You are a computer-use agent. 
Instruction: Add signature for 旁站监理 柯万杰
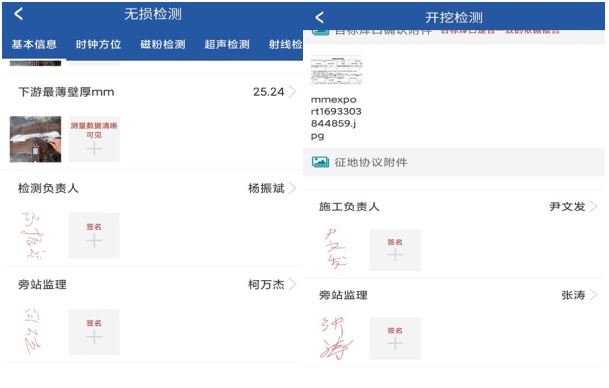coord(94,332)
